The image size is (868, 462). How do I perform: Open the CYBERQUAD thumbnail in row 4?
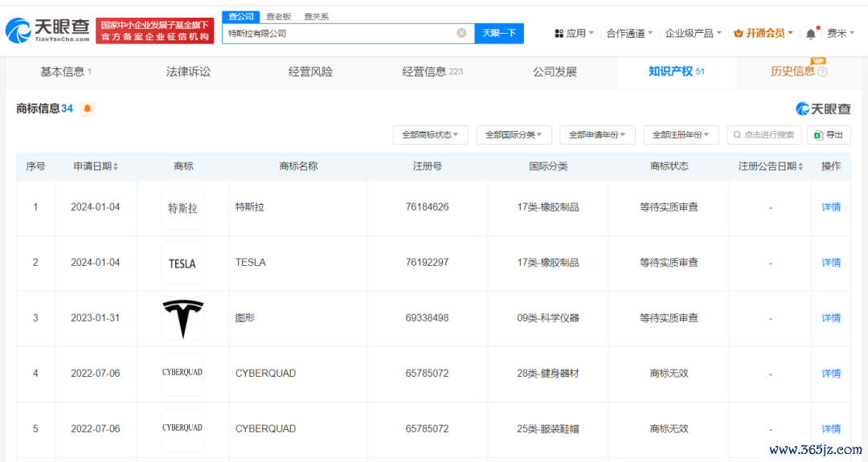pyautogui.click(x=182, y=373)
